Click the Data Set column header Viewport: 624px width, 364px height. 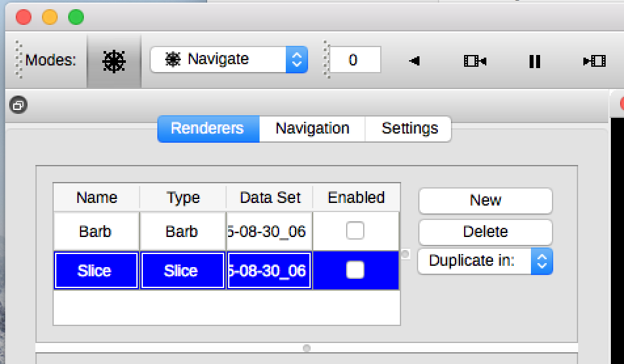(269, 198)
